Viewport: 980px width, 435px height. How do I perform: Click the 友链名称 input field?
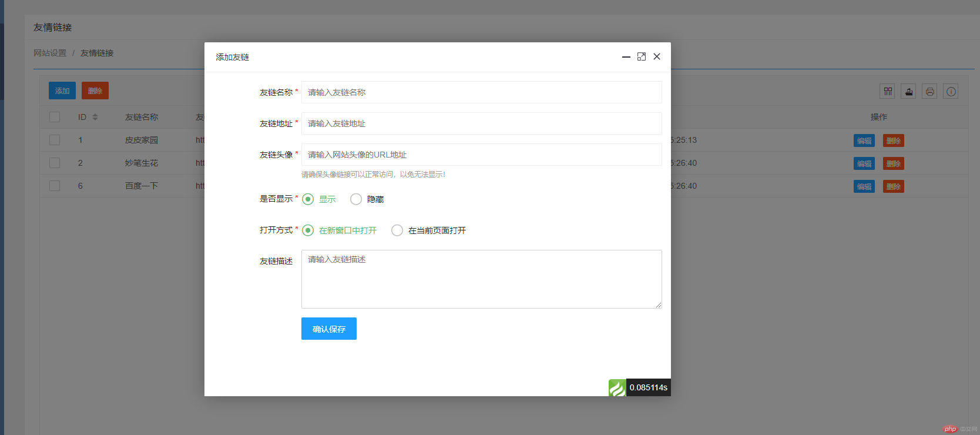pyautogui.click(x=481, y=92)
